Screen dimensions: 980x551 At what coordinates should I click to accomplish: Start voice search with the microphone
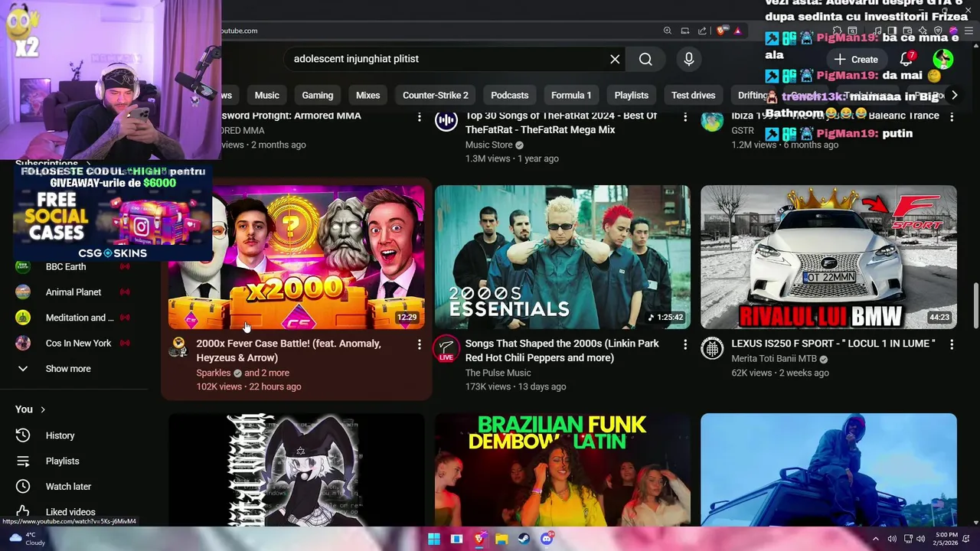689,59
